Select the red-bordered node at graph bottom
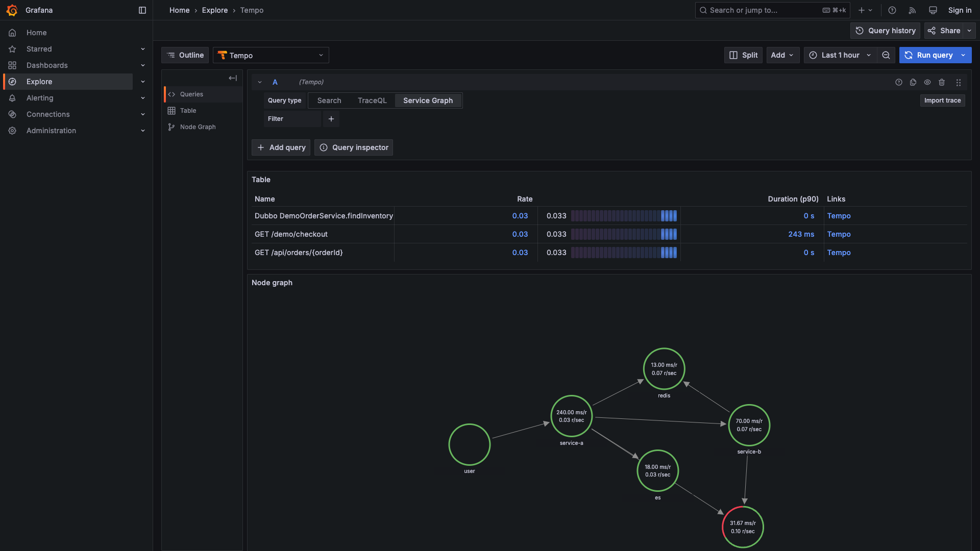Screen dimensions: 980x551 click(x=743, y=527)
